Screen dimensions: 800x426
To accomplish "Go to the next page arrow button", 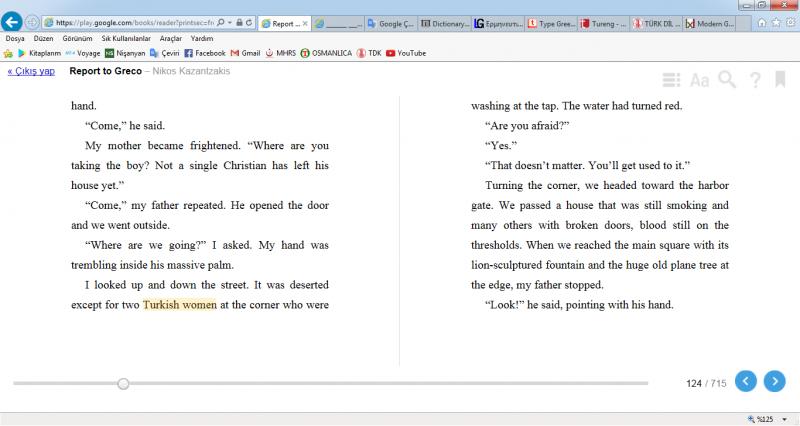I will pyautogui.click(x=774, y=381).
